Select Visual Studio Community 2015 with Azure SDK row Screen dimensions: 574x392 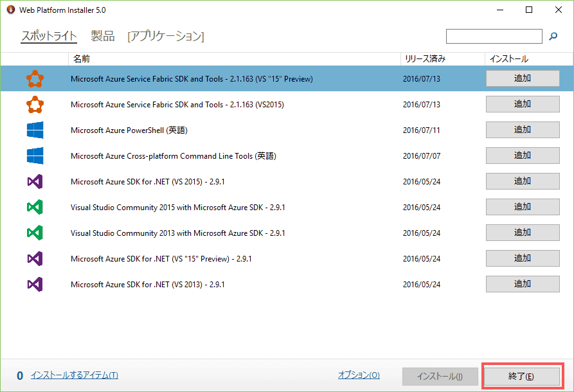287,207
